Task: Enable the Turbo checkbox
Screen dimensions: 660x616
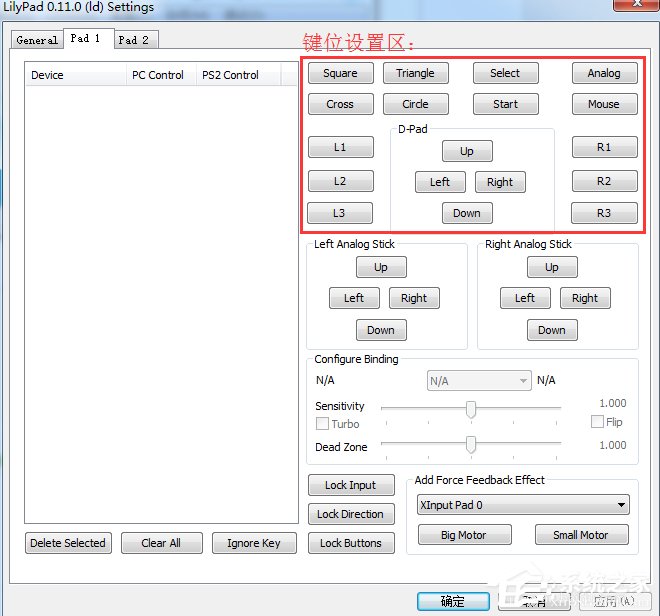Action: (322, 424)
